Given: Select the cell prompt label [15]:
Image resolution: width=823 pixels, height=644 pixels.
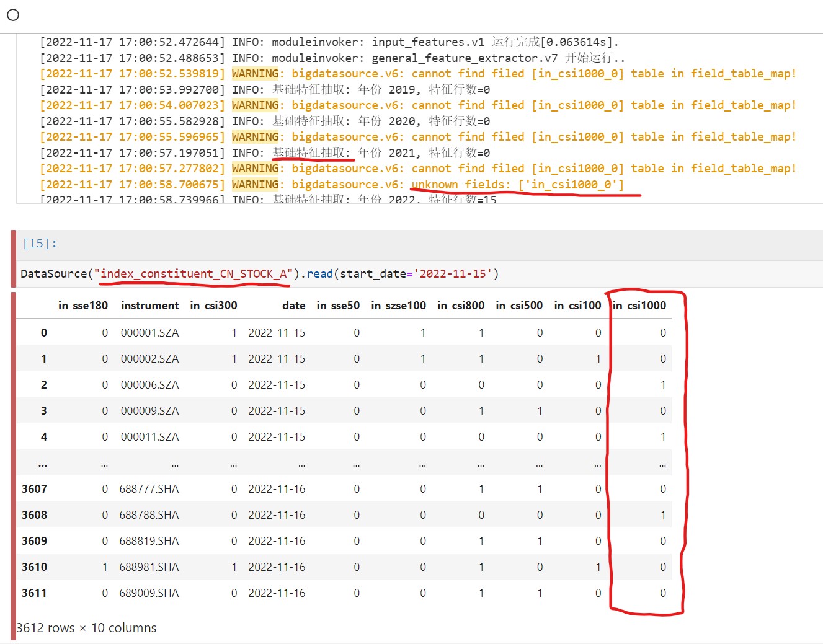Looking at the screenshot, I should pos(40,244).
